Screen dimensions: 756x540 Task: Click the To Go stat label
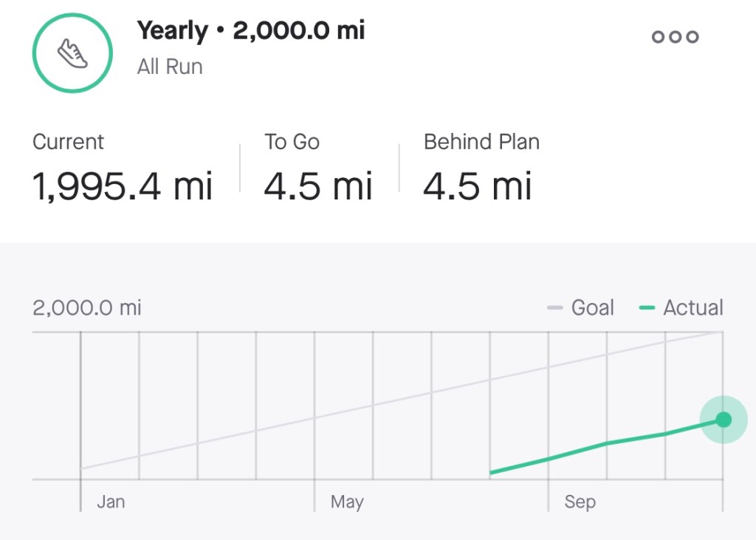point(292,142)
